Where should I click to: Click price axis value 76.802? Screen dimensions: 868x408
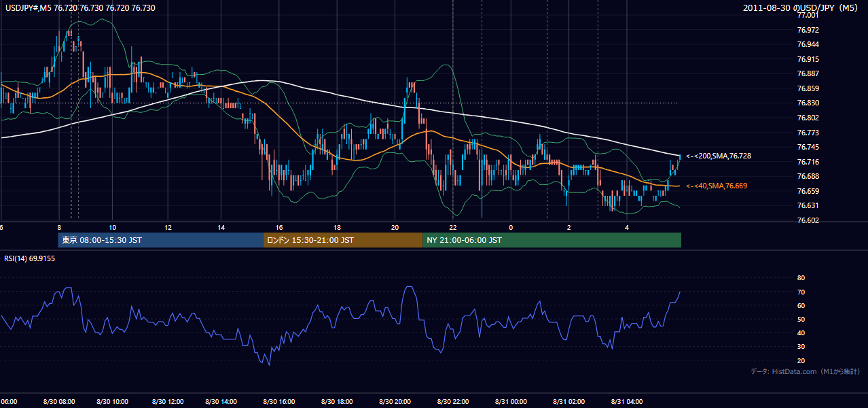pyautogui.click(x=808, y=118)
